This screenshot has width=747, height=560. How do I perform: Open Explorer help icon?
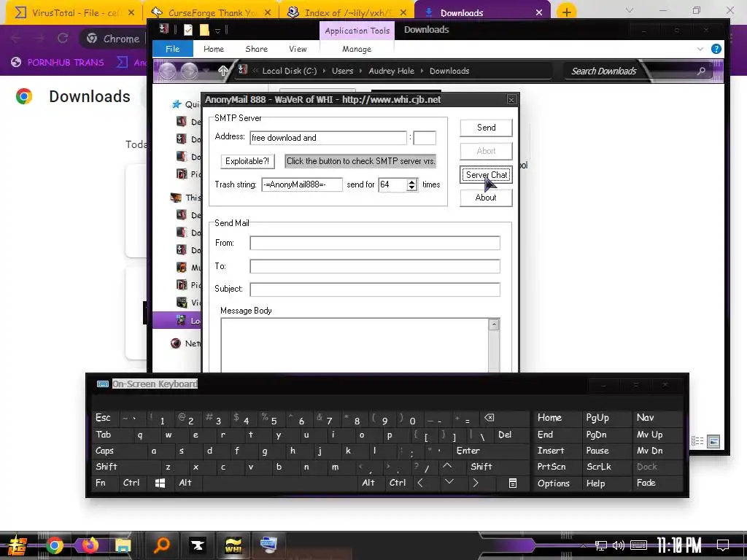coord(716,49)
